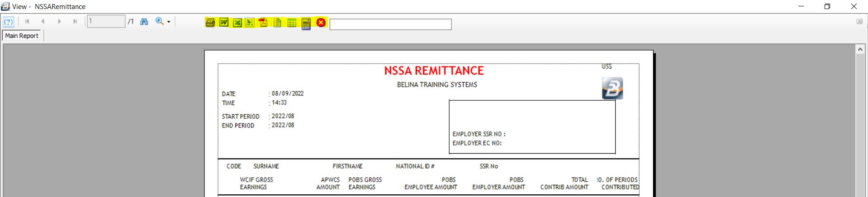This screenshot has height=197, width=868.
Task: Close the preview pane small x
Action: pos(859,22)
